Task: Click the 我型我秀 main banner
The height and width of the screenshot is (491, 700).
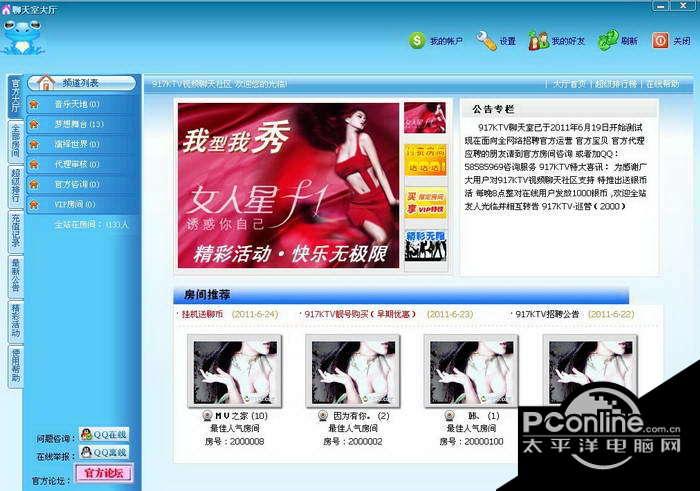Action: click(288, 185)
